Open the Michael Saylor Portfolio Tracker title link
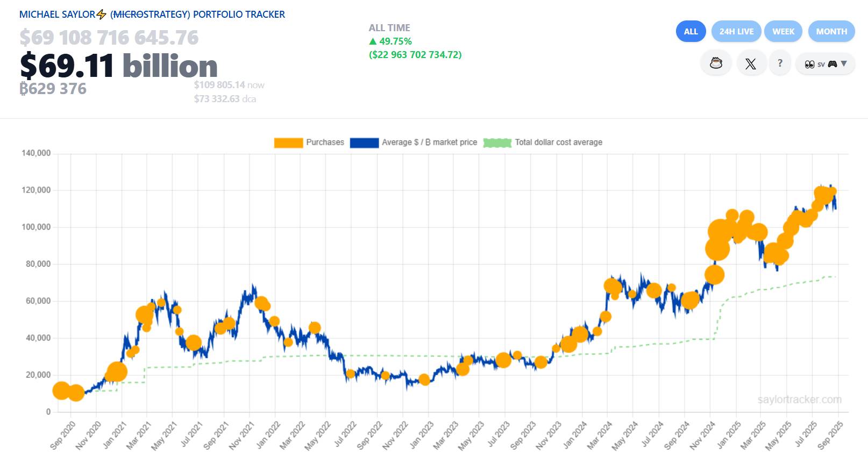Image resolution: width=868 pixels, height=463 pixels. pos(152,15)
